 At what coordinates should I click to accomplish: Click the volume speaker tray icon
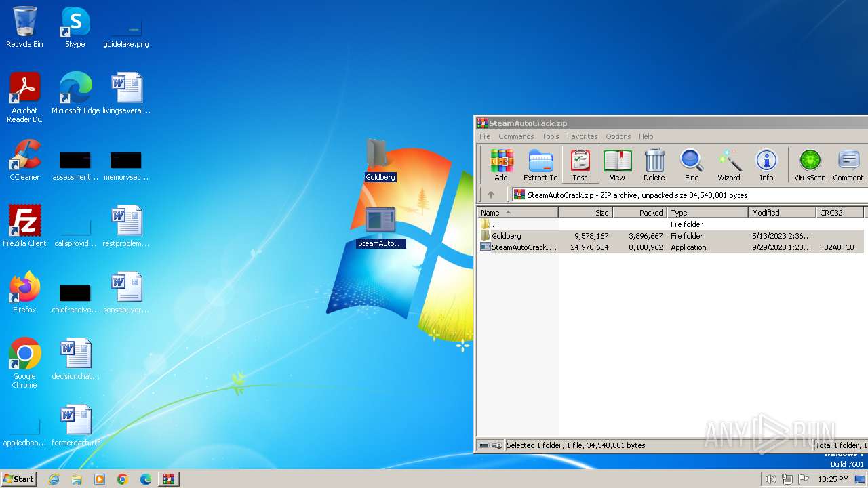tap(770, 479)
